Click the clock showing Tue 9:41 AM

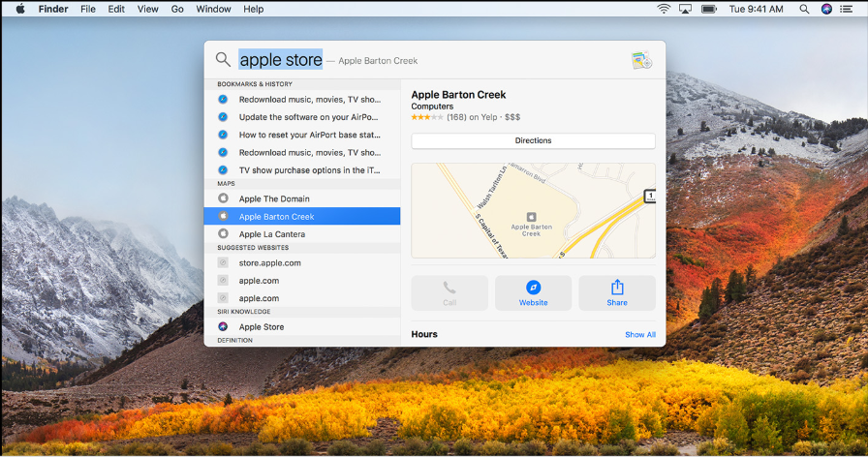[757, 9]
